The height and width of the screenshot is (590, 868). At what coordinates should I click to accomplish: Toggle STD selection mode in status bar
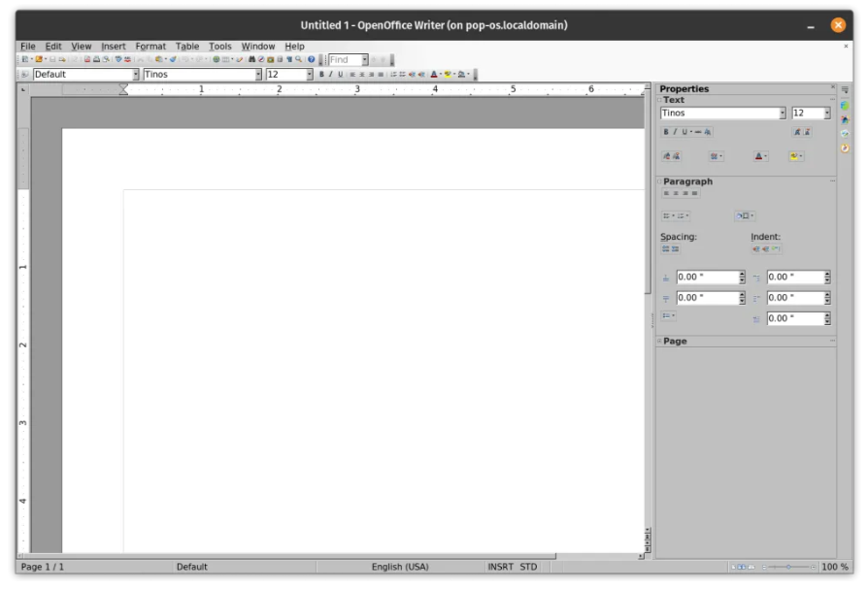click(528, 567)
